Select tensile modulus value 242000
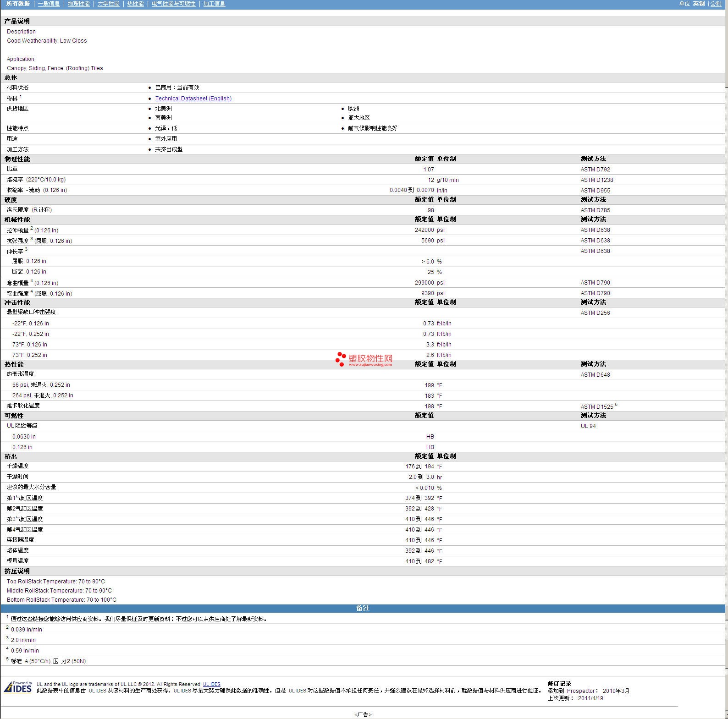 (424, 230)
